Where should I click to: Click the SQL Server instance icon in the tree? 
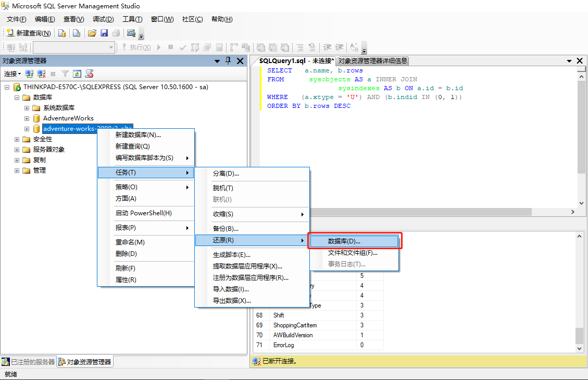[x=17, y=87]
